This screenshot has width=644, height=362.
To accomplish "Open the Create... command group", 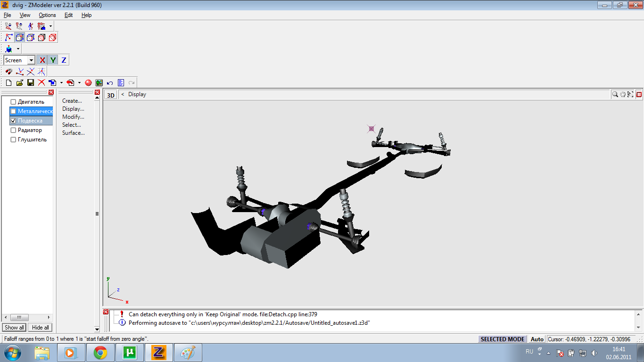I will 72,101.
